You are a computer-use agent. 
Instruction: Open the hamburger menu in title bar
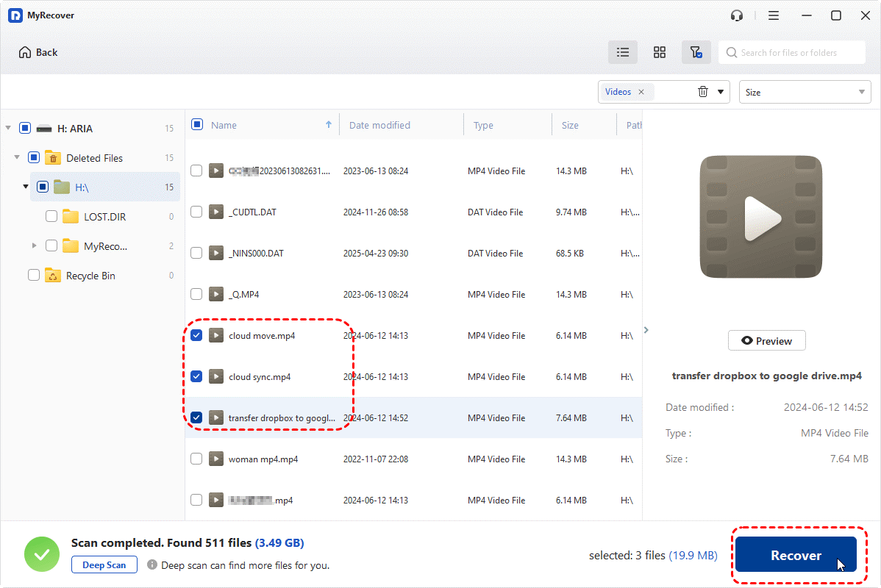click(774, 15)
